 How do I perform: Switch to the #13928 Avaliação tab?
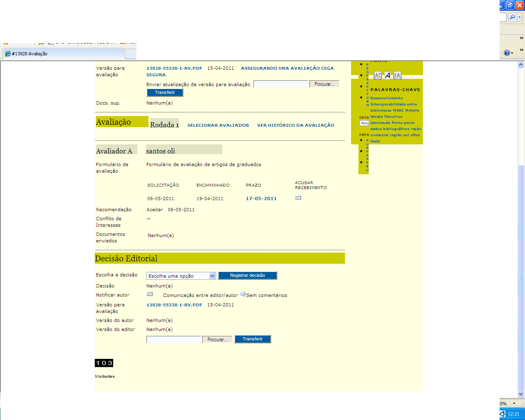point(64,54)
